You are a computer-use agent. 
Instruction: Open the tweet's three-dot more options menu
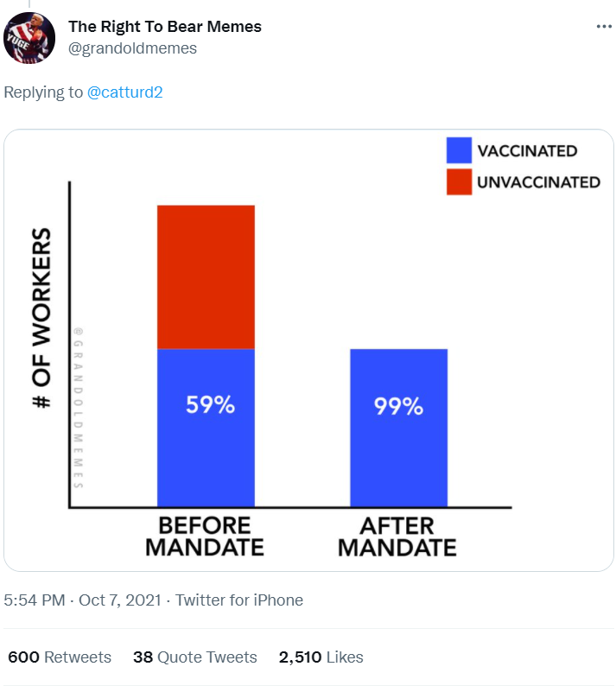pyautogui.click(x=604, y=27)
